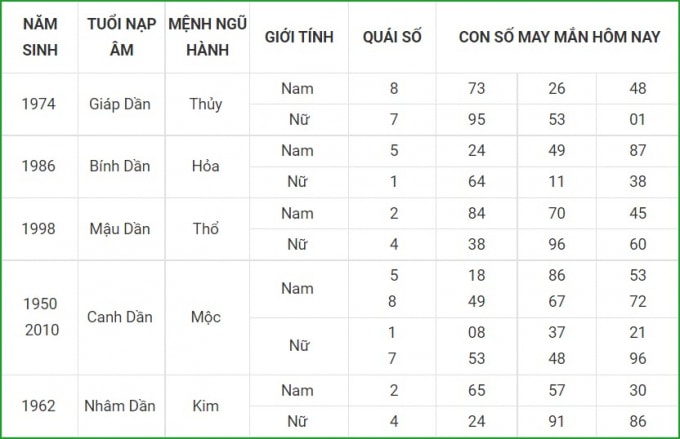Click the 1974 birth year cell
This screenshot has width=680, height=439.
[x=39, y=104]
